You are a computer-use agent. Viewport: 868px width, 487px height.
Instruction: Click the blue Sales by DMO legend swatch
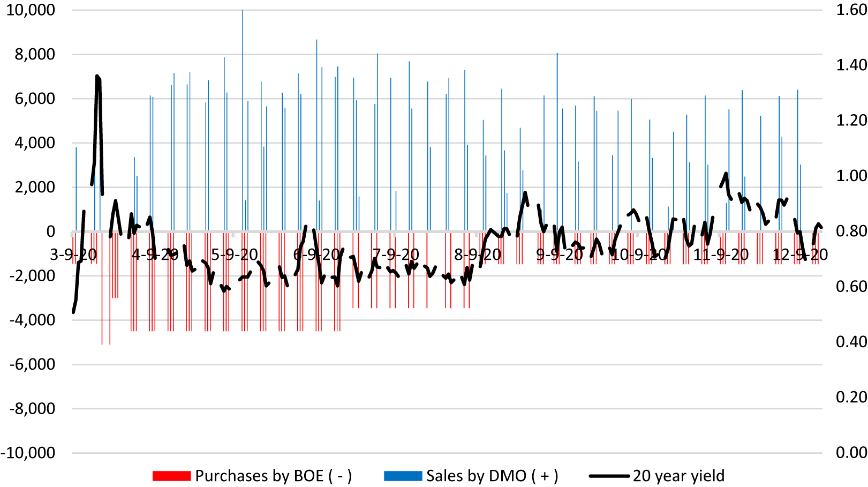[403, 476]
